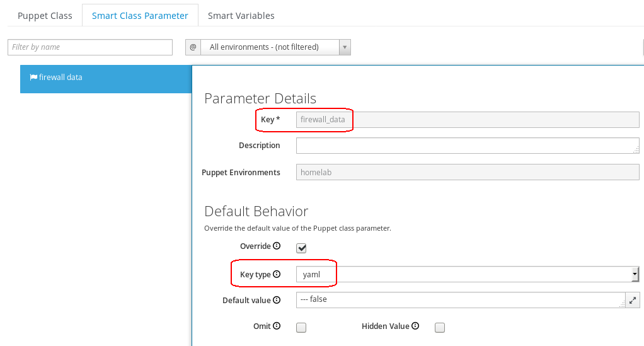The image size is (644, 346).
Task: Click the info icon beside Default value
Action: pos(277,300)
